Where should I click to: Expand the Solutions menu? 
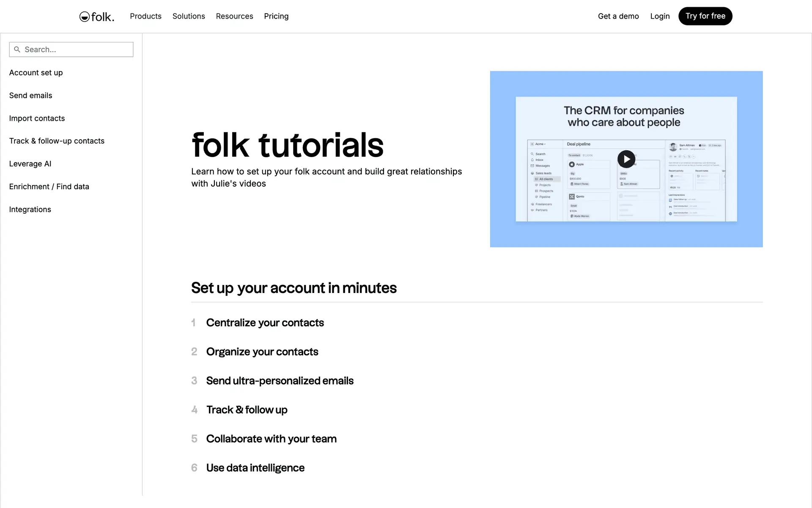[x=189, y=16]
